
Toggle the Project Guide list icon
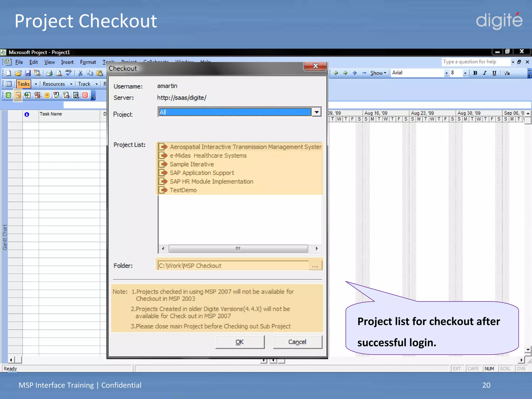pos(9,84)
